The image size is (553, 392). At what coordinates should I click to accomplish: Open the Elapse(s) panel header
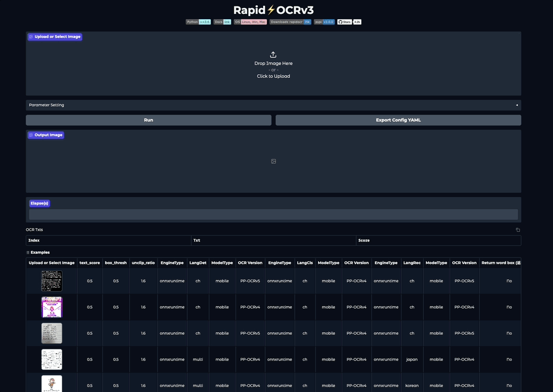coord(39,203)
